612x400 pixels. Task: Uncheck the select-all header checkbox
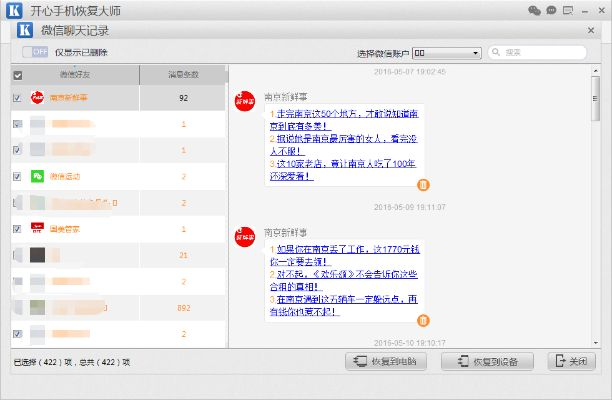pyautogui.click(x=18, y=75)
